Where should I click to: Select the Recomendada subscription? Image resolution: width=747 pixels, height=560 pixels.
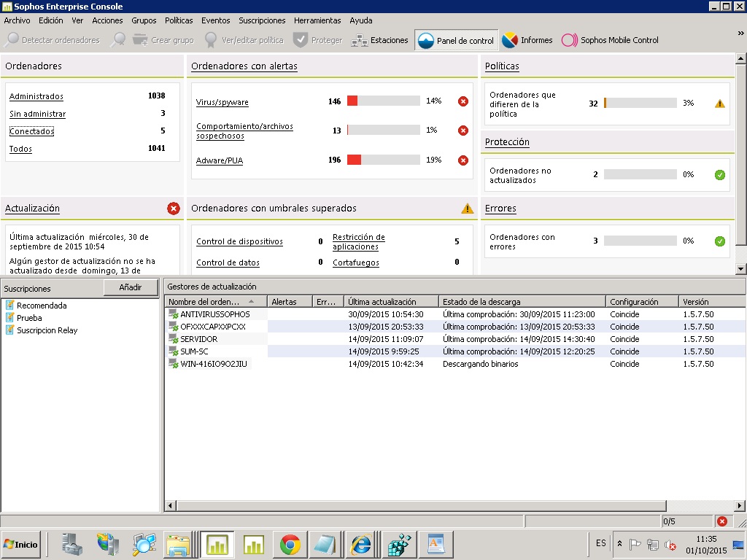42,306
